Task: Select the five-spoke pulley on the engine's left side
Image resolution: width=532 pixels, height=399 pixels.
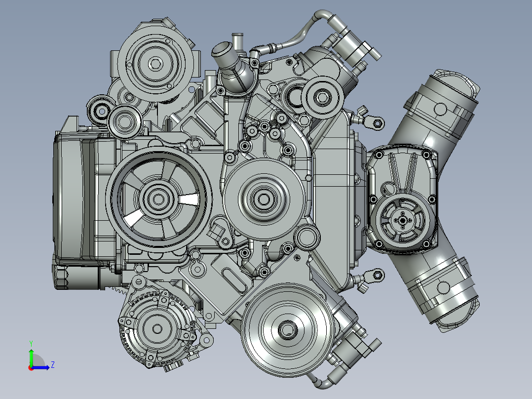Action: (x=158, y=199)
